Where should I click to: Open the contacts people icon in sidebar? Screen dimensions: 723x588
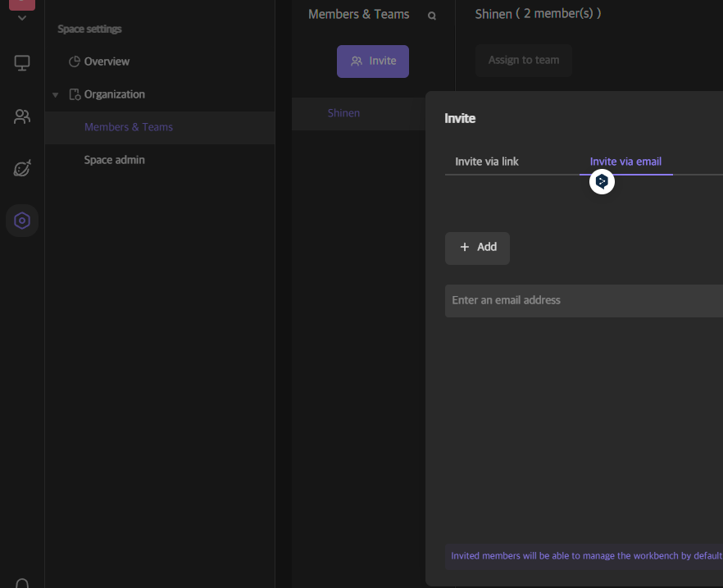click(21, 116)
